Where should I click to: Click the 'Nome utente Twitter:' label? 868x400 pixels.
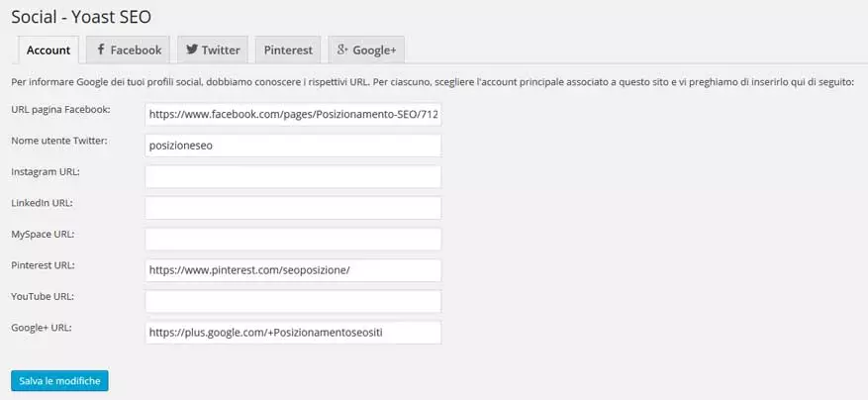click(59, 141)
